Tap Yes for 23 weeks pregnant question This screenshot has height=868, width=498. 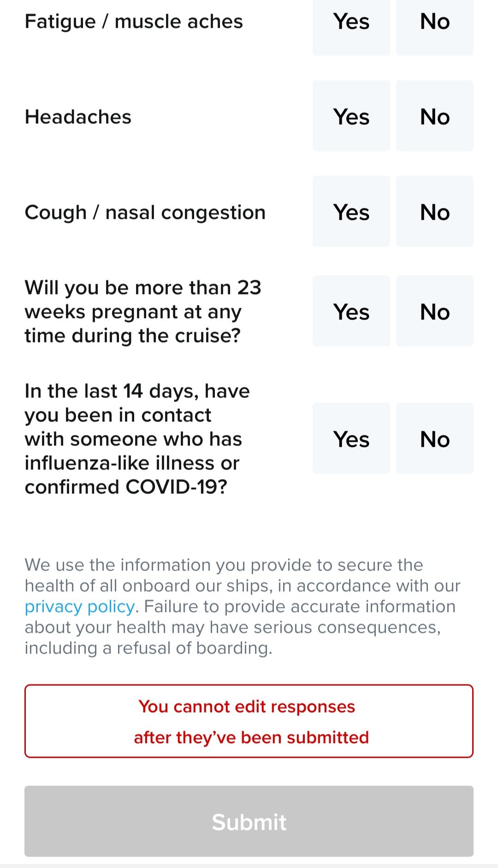[351, 311]
